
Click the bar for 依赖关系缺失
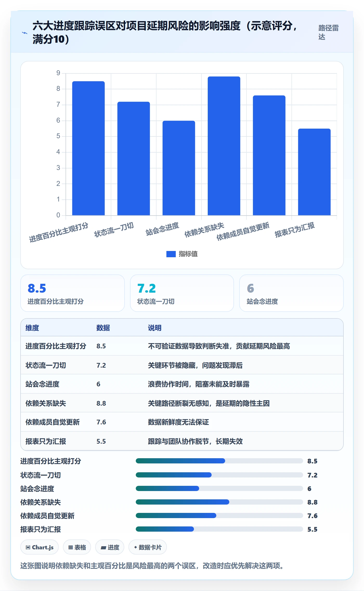pos(224,146)
